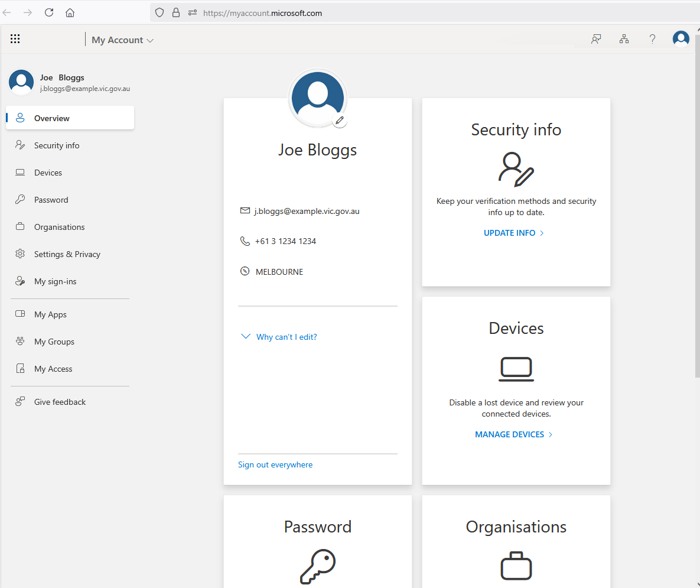Click the Organisations card heading
The width and height of the screenshot is (700, 588).
(516, 527)
